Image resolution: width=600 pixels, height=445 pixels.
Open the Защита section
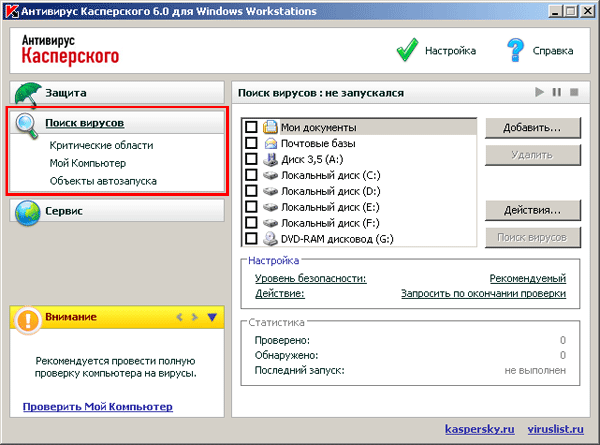[x=117, y=93]
